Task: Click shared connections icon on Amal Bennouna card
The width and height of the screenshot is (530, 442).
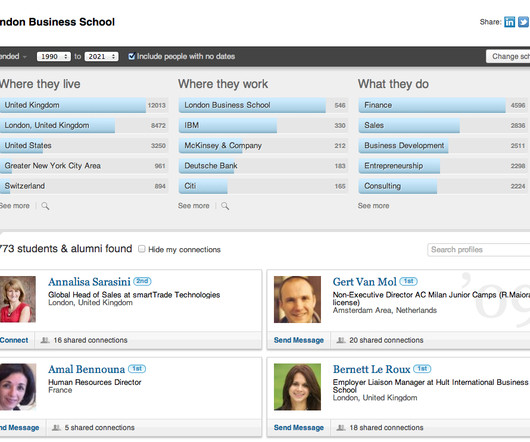Action: click(56, 428)
